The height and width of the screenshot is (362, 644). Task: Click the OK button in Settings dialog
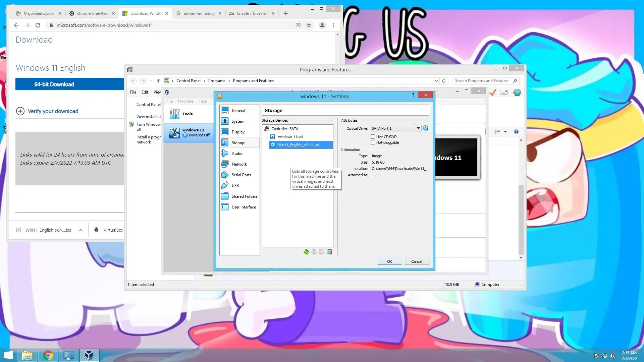(x=389, y=261)
